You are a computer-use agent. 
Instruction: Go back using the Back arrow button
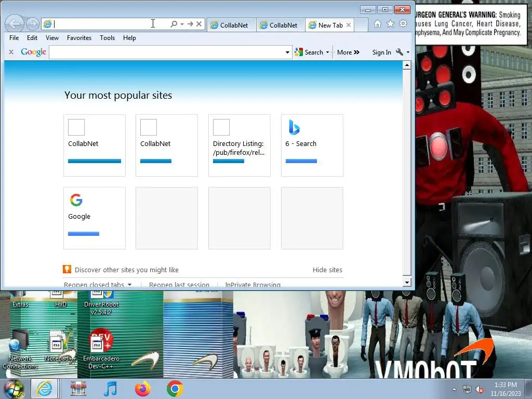click(15, 24)
